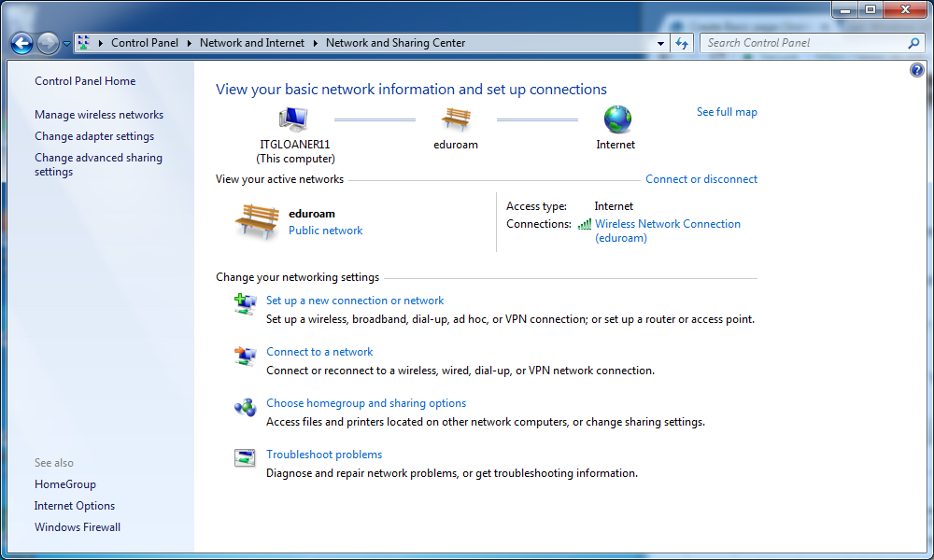The image size is (934, 560).
Task: Open Change adapter settings link
Action: (94, 136)
